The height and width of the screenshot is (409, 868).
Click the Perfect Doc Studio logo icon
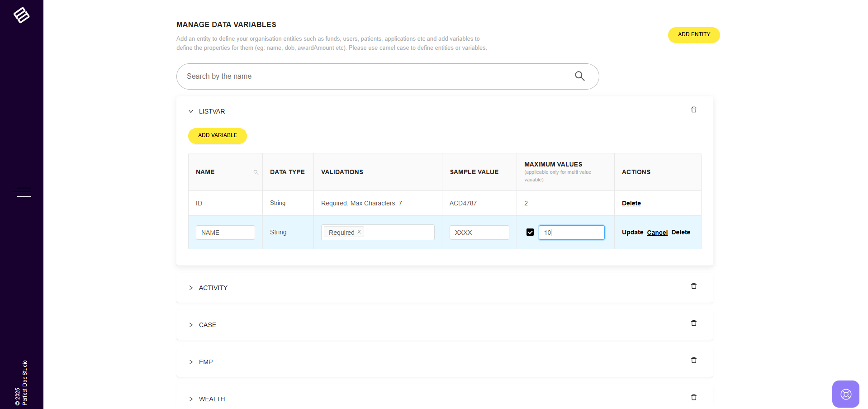tap(21, 15)
